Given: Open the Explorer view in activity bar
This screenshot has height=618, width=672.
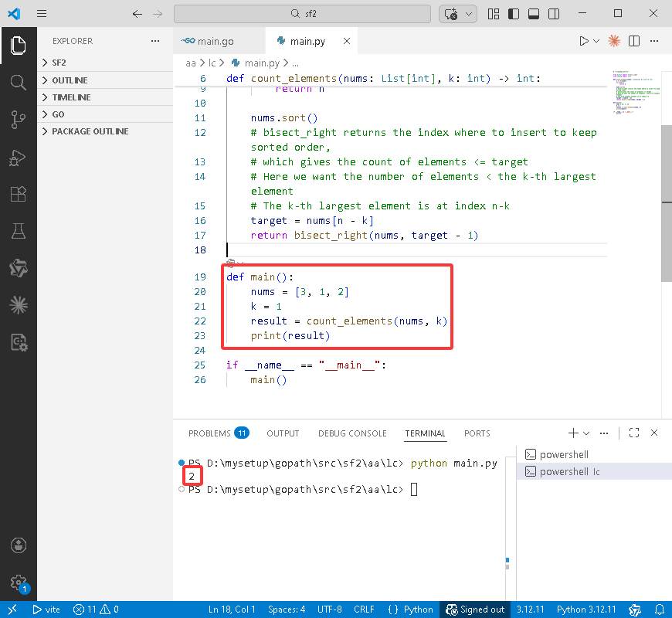Looking at the screenshot, I should (18, 46).
